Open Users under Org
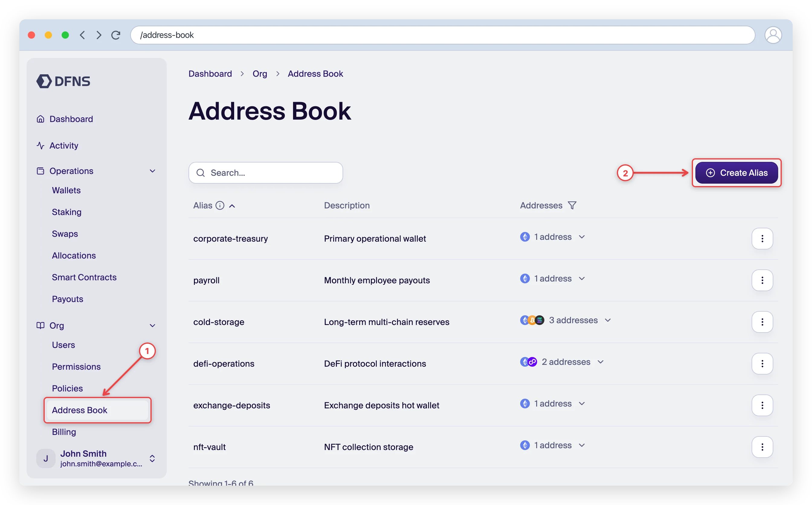This screenshot has width=812, height=505. [63, 345]
